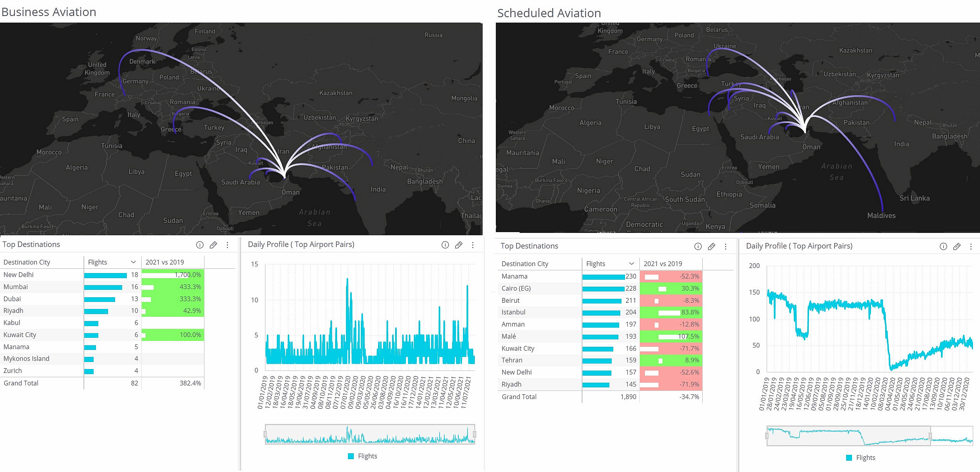
Task: Click -52.3% value for Manama
Action: pos(689,276)
